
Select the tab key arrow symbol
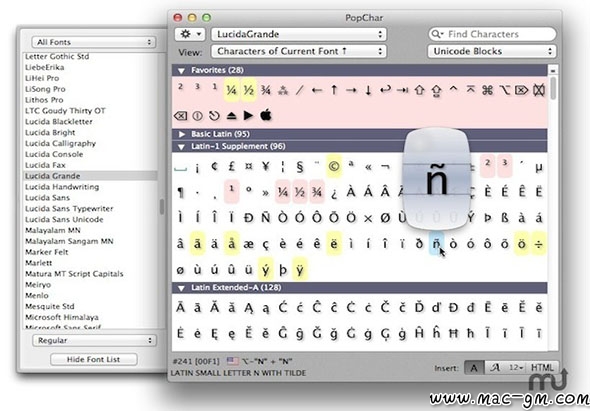402,90
